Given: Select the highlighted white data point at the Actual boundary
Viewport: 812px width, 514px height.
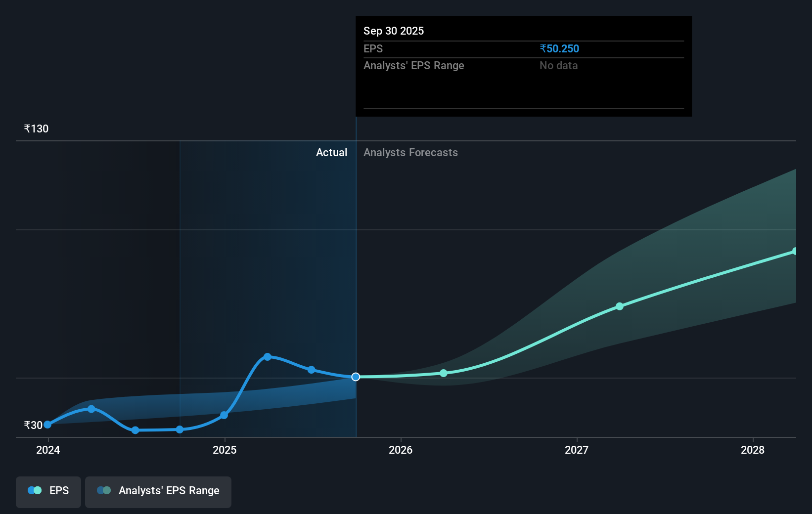Looking at the screenshot, I should (355, 377).
